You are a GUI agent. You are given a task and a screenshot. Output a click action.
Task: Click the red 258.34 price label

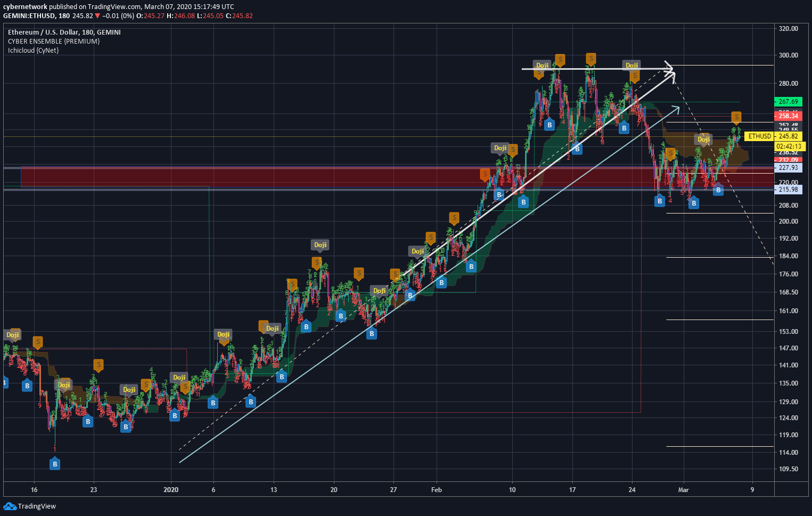coord(788,116)
